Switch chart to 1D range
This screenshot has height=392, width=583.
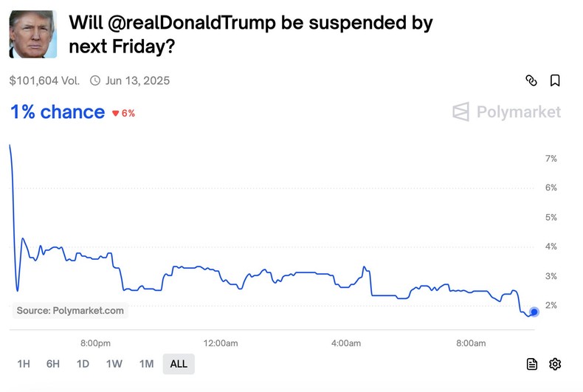(x=83, y=363)
